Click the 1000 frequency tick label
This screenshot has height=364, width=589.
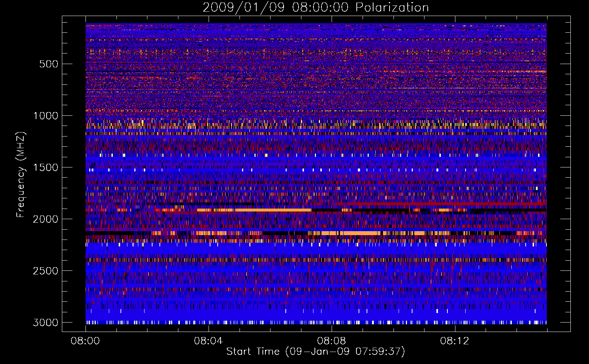pos(46,116)
